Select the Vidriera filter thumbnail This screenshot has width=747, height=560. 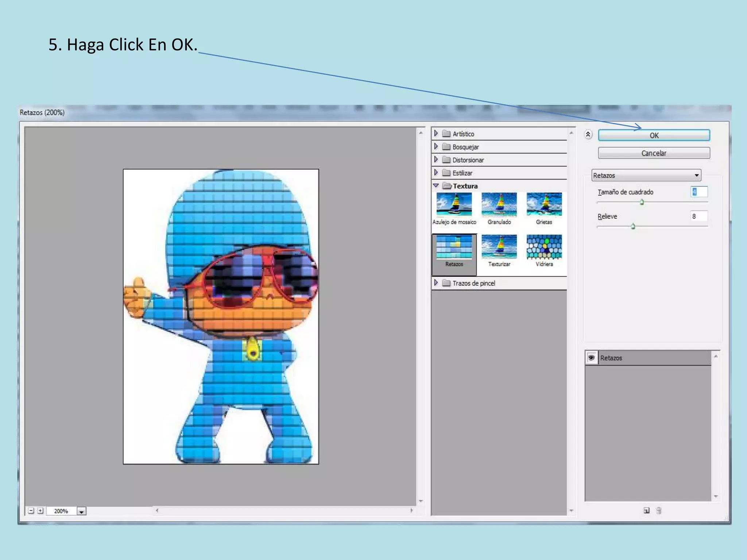[x=544, y=247]
